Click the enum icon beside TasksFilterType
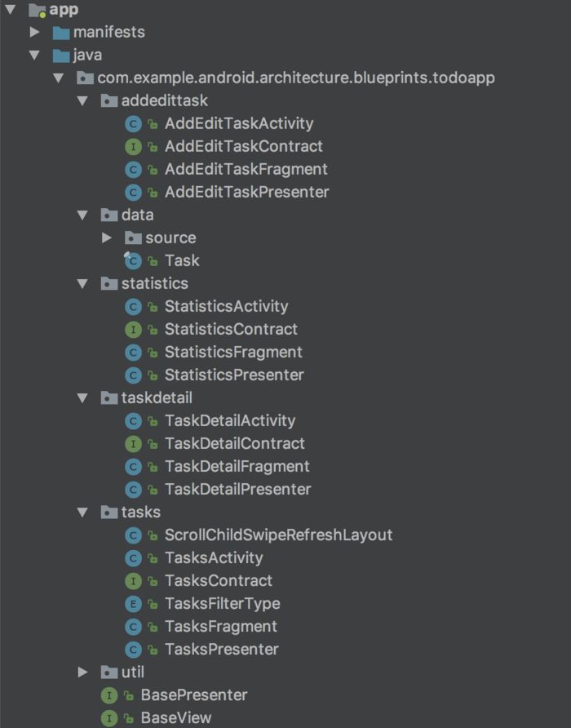This screenshot has height=728, width=571. coord(133,604)
